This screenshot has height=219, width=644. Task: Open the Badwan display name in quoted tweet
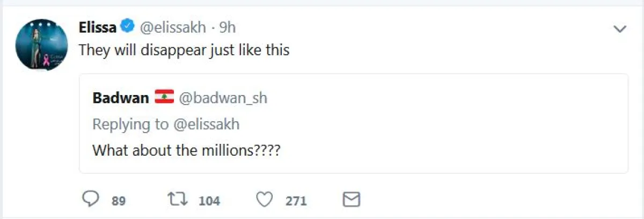[x=120, y=98]
